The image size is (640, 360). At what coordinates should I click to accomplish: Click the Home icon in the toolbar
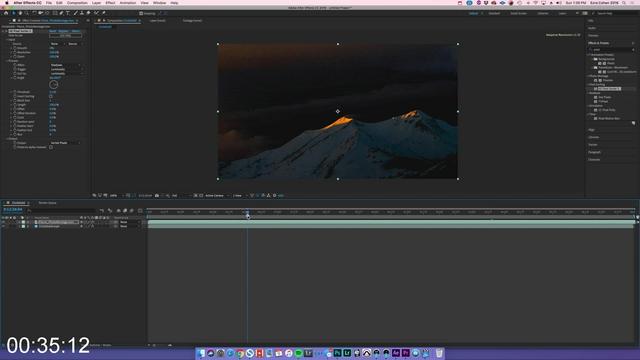(x=6, y=13)
